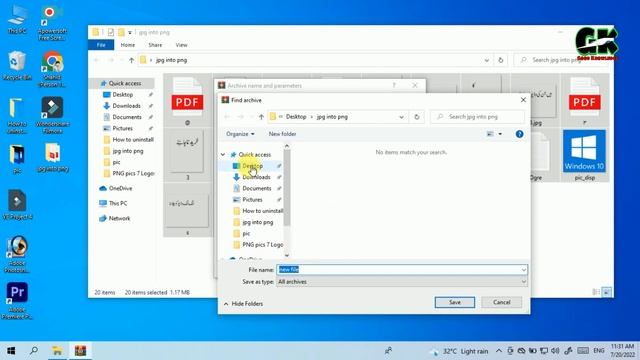Open the change view dropdown arrow

pos(500,134)
